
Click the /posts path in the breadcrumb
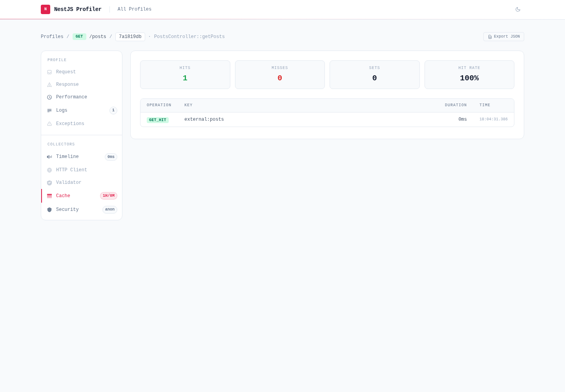pyautogui.click(x=98, y=37)
